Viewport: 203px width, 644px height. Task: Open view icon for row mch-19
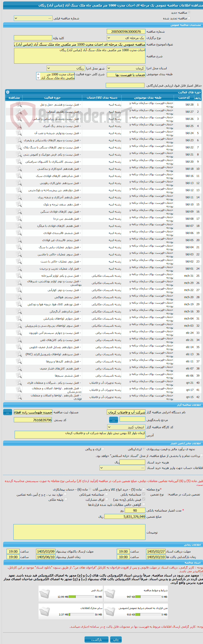pyautogui.click(x=19, y=304)
